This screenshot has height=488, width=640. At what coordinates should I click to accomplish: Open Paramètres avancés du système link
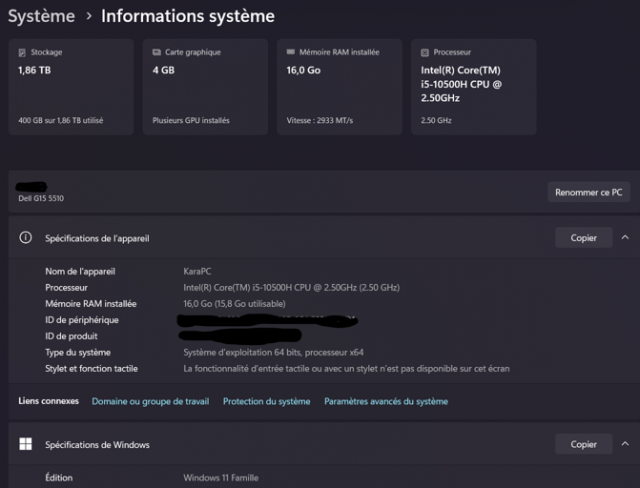[386, 401]
